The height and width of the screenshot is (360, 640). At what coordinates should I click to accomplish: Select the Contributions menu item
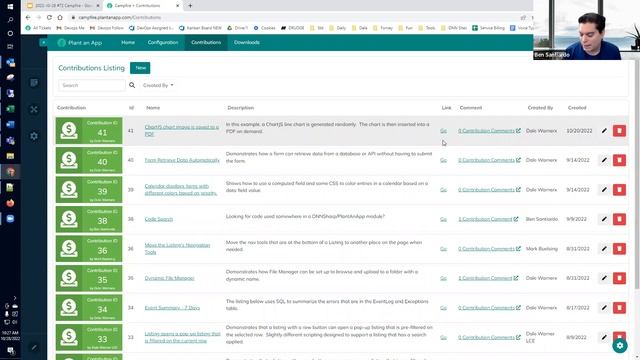pos(206,42)
